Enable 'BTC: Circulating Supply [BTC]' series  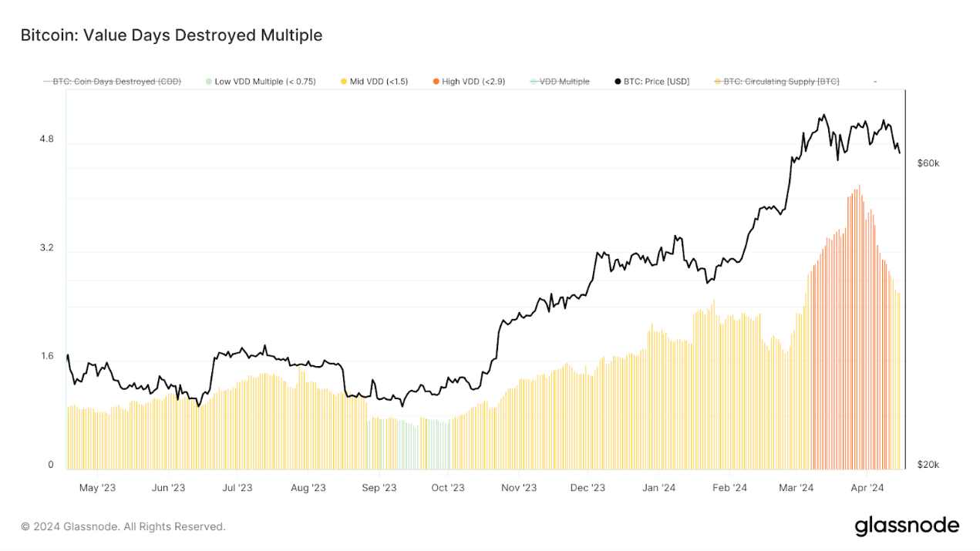(781, 81)
